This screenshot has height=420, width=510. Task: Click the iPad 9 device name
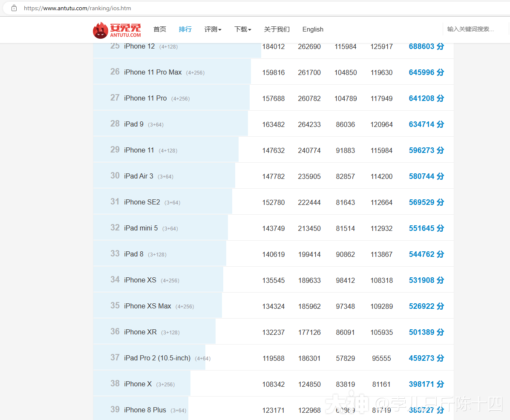pos(134,124)
